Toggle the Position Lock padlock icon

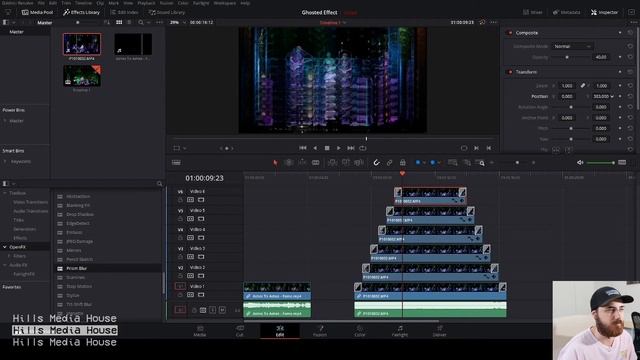click(x=402, y=162)
